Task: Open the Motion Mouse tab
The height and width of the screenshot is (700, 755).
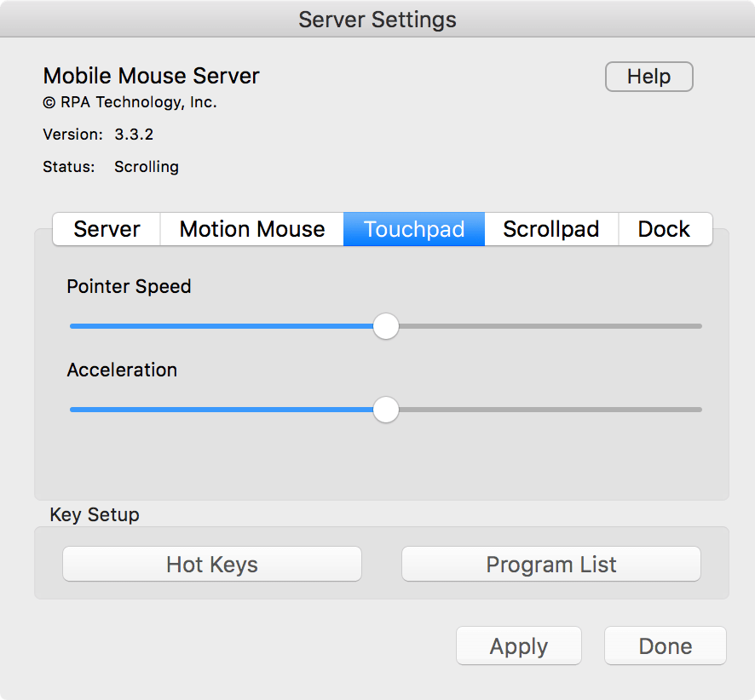Action: point(251,229)
